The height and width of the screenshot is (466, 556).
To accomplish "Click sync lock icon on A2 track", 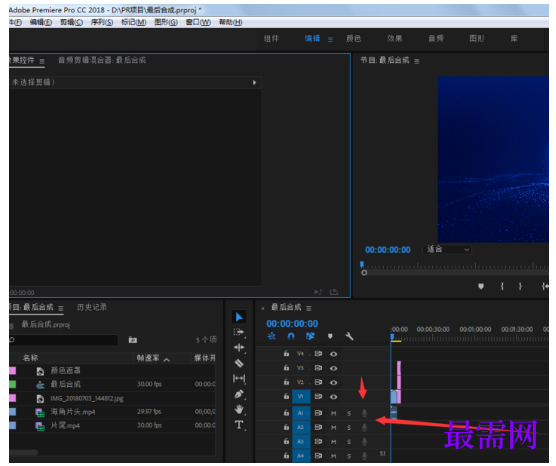I will click(x=318, y=427).
